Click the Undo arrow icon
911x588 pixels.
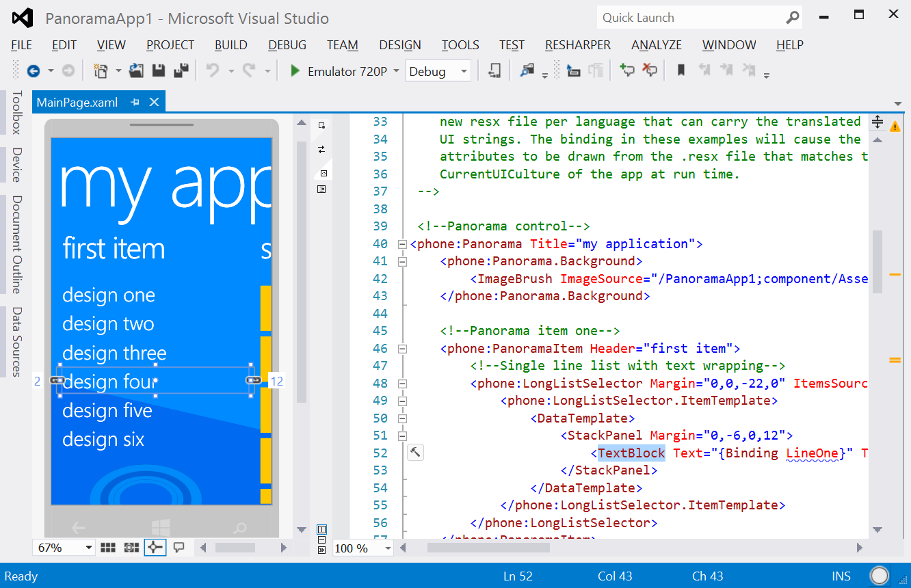click(x=213, y=71)
